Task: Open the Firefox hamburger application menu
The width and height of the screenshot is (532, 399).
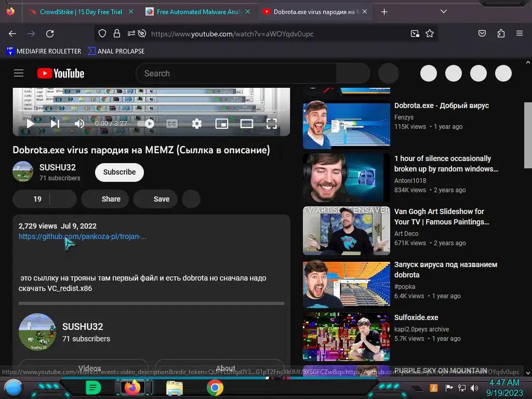Action: pos(520,33)
